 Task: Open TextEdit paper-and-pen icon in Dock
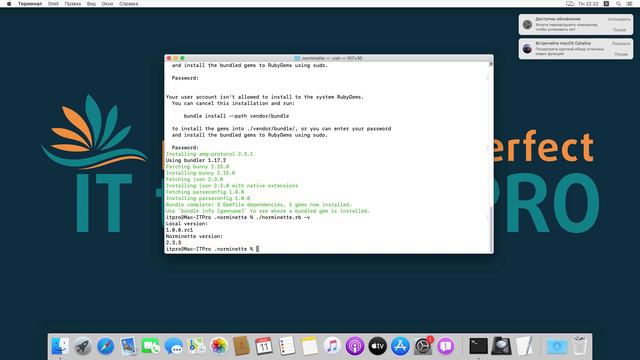(x=524, y=346)
